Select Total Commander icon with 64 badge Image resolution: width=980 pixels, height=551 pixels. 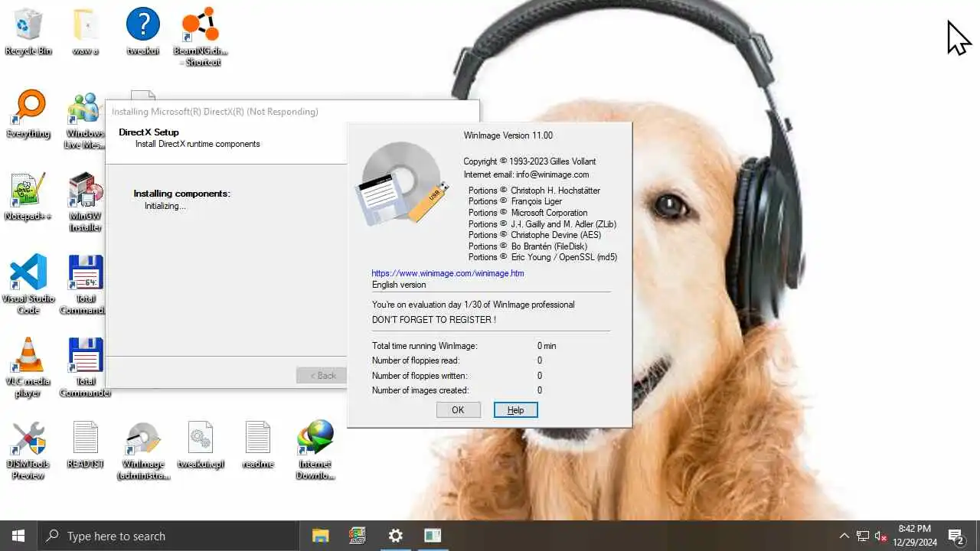(x=84, y=284)
